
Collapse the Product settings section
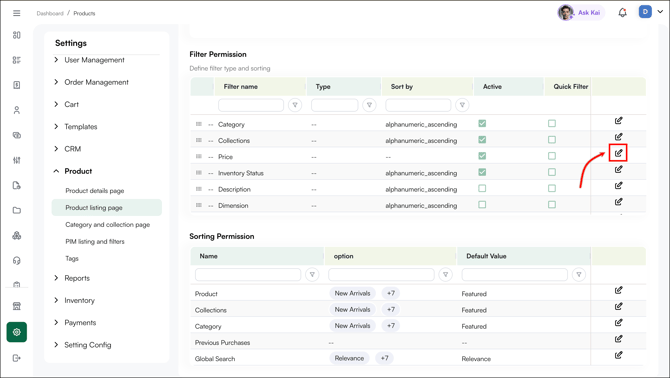point(73,171)
